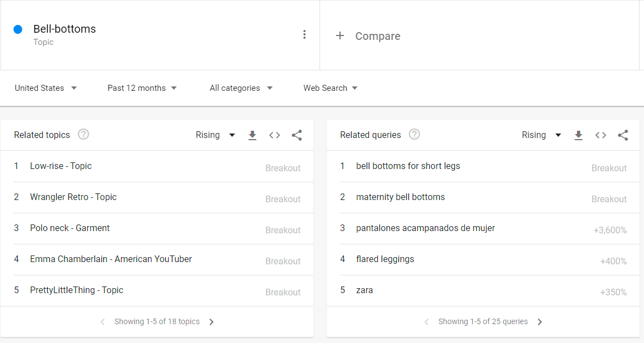Viewport: 644px width, 343px height.
Task: Click the blue Bell-bottoms color dot
Action: click(x=18, y=29)
